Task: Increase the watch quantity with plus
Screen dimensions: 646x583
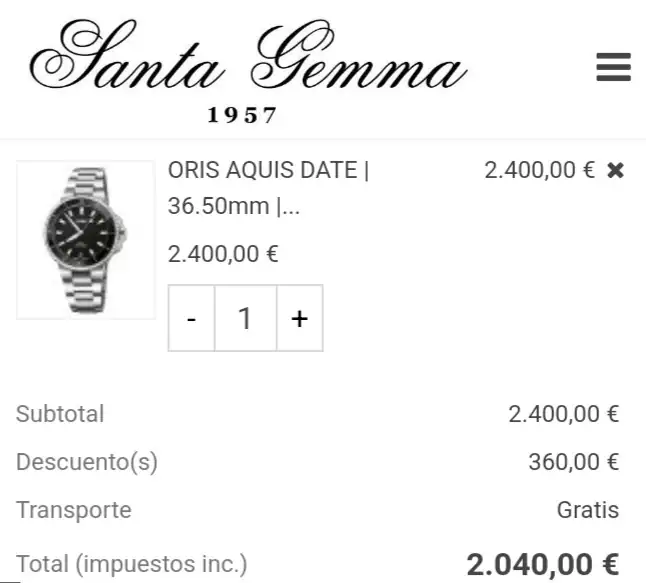Action: pos(299,319)
